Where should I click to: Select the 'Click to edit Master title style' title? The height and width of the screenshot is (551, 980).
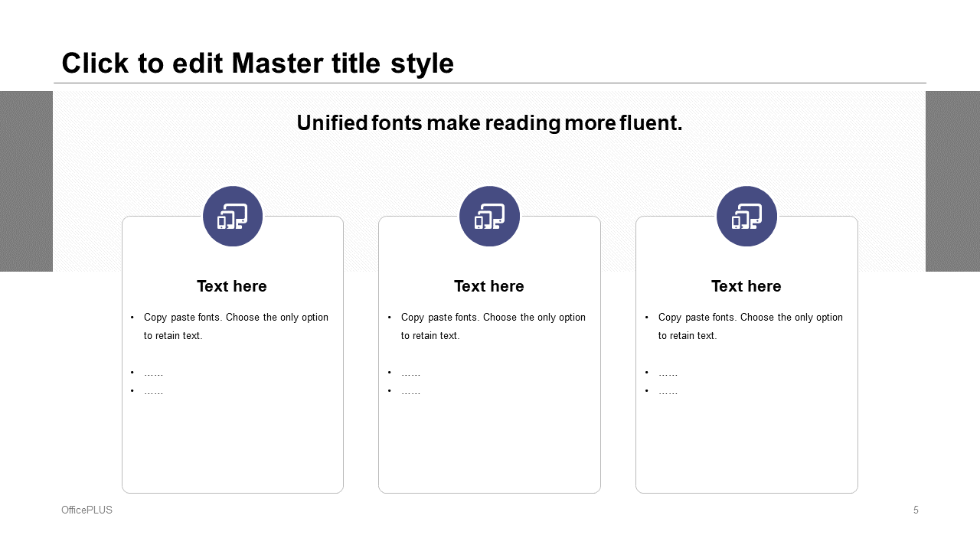[257, 64]
